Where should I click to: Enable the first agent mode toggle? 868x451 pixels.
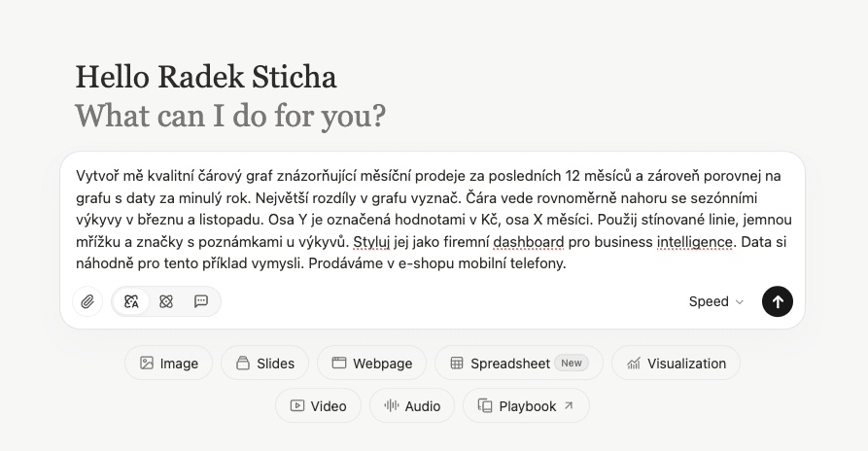pyautogui.click(x=131, y=301)
